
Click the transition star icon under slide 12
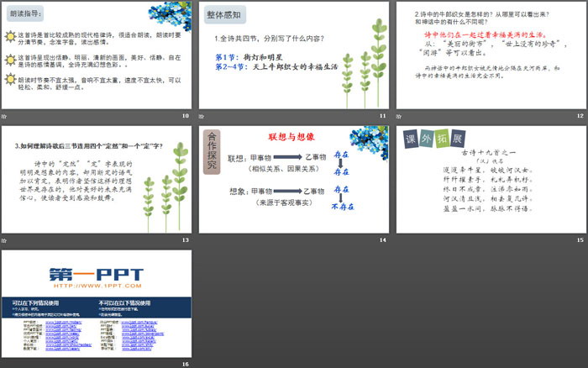[x=399, y=116]
